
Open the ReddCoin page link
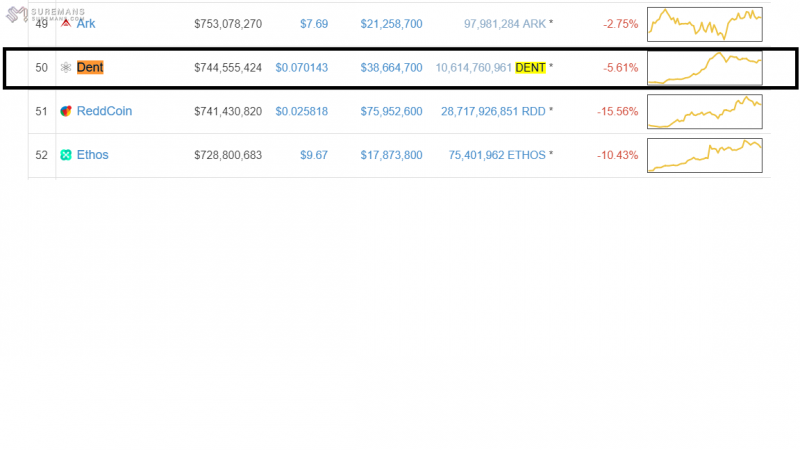point(104,111)
